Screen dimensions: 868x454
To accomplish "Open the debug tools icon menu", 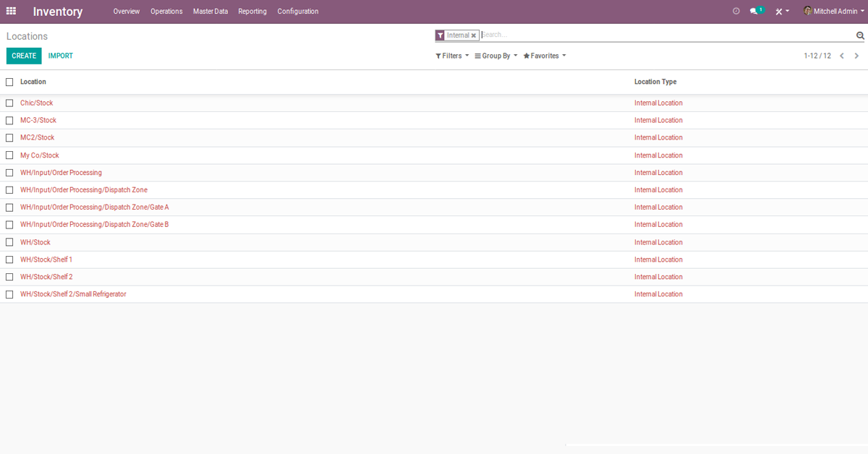I will click(x=782, y=12).
